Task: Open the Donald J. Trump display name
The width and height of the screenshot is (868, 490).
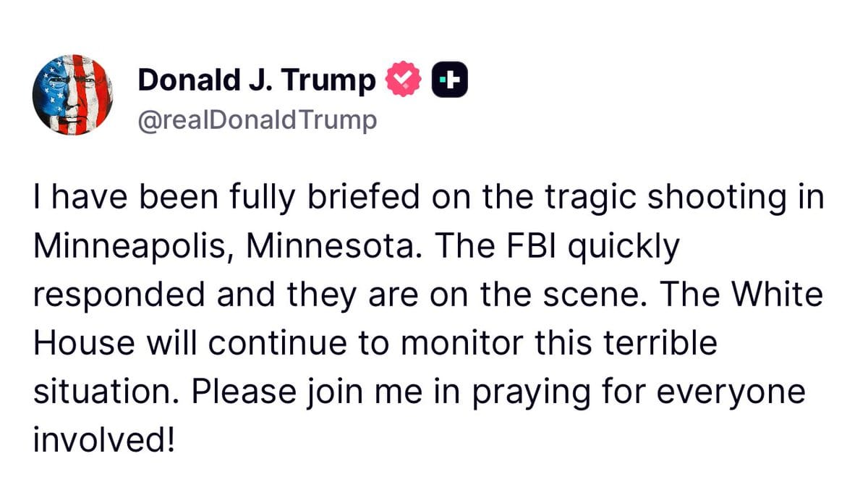Action: pos(253,80)
